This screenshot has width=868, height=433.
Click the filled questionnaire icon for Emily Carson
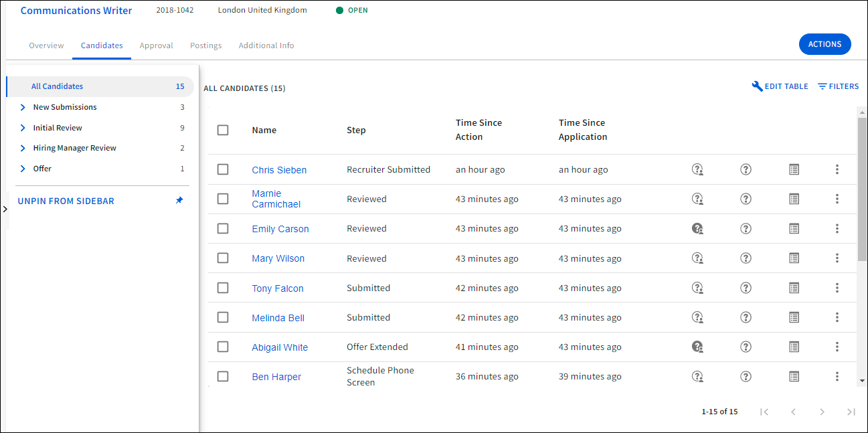coord(697,228)
